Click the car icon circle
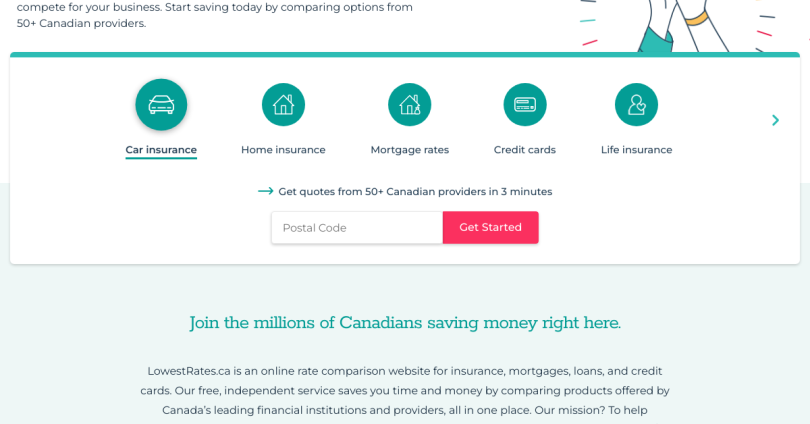Viewport: 810px width, 424px height. [x=161, y=104]
